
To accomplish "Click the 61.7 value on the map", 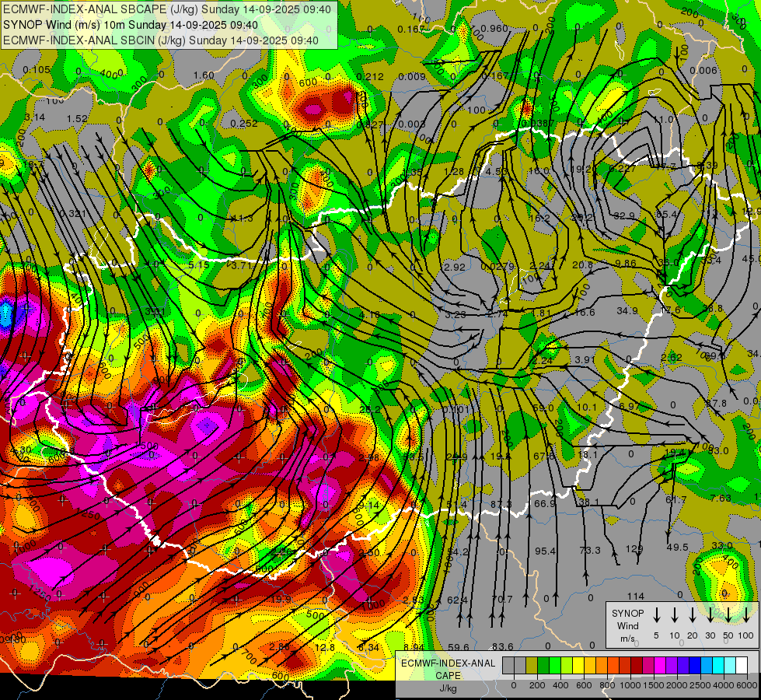I will click(676, 499).
